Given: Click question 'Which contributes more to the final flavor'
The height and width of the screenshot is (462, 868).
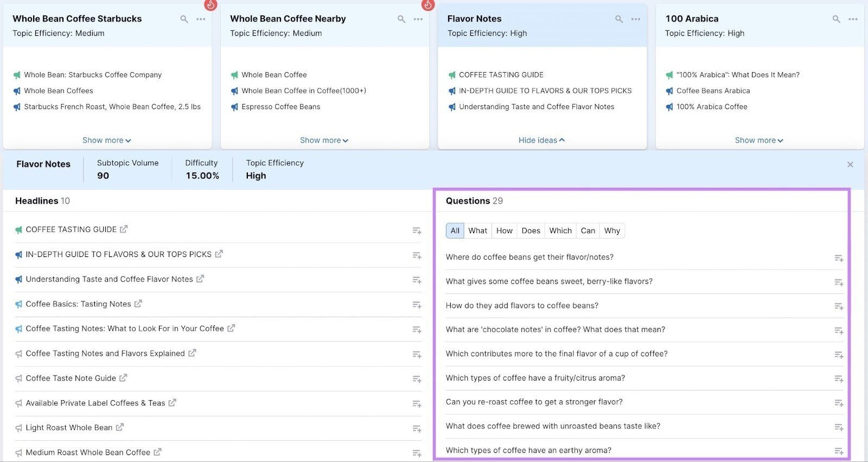Looking at the screenshot, I should (x=557, y=354).
